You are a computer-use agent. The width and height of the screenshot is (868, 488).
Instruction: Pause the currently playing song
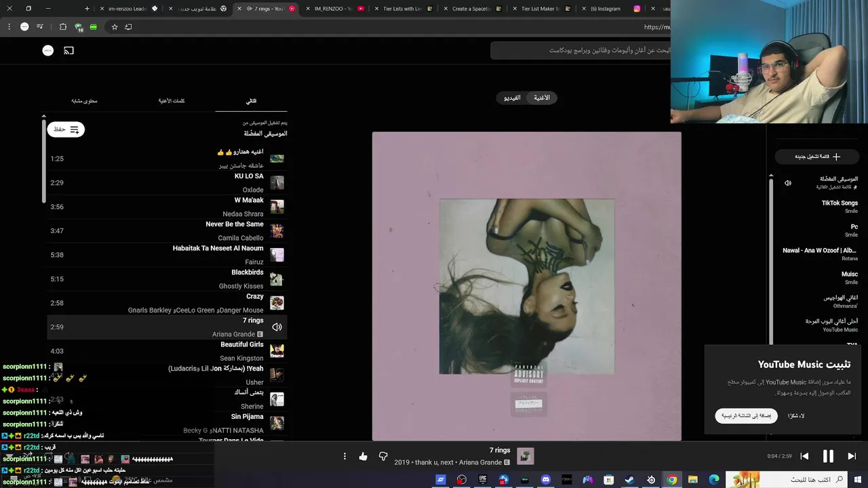[828, 456]
